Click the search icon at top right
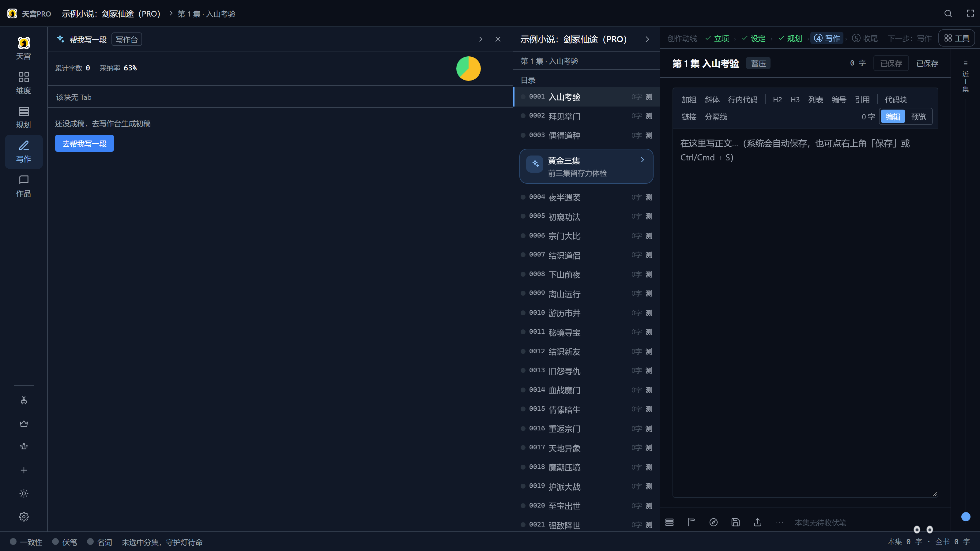Viewport: 980px width, 551px height. click(948, 14)
